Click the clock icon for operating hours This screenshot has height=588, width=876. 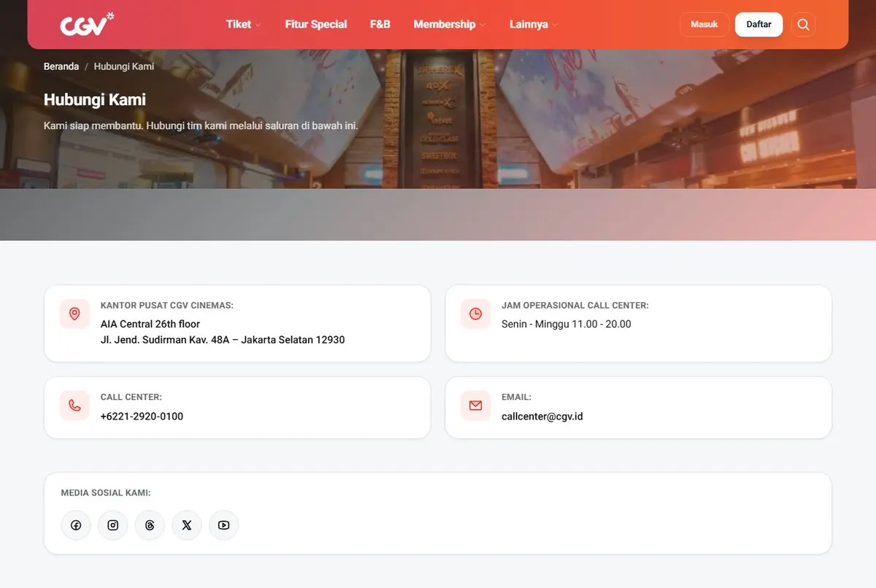[x=475, y=314]
